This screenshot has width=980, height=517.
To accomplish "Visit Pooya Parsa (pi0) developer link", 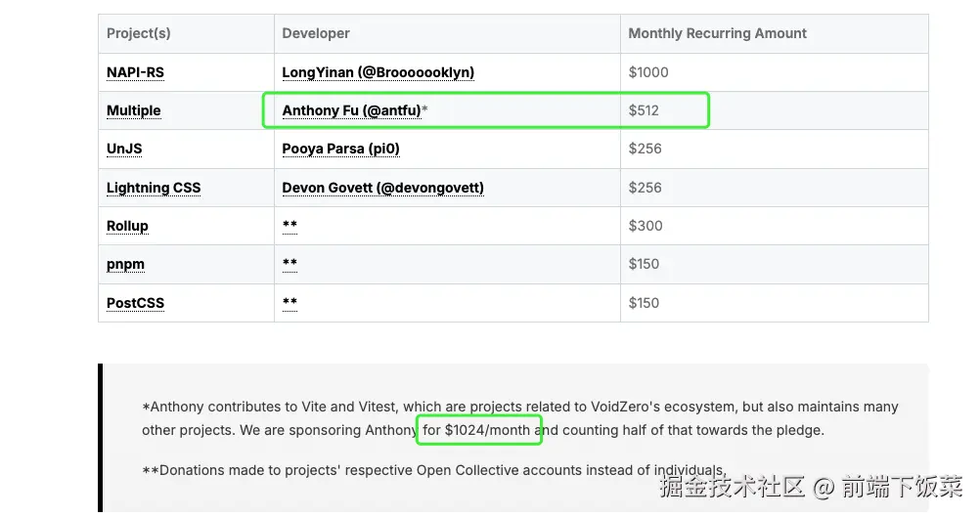I will point(340,149).
